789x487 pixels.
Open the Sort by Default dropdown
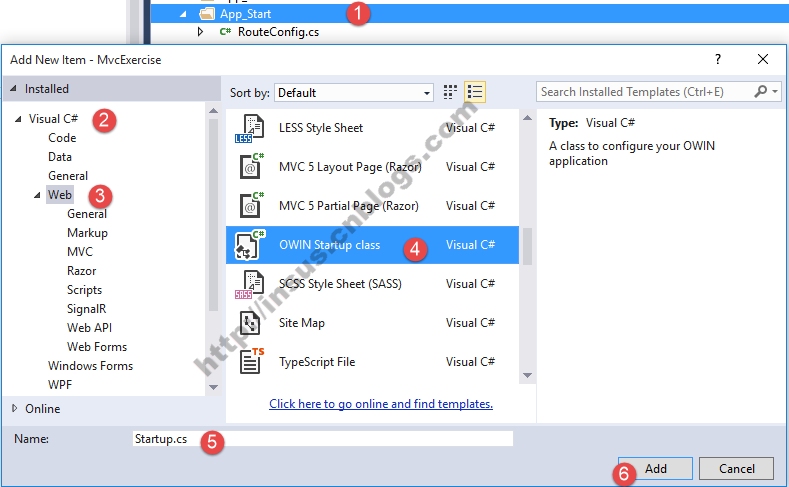[x=353, y=92]
